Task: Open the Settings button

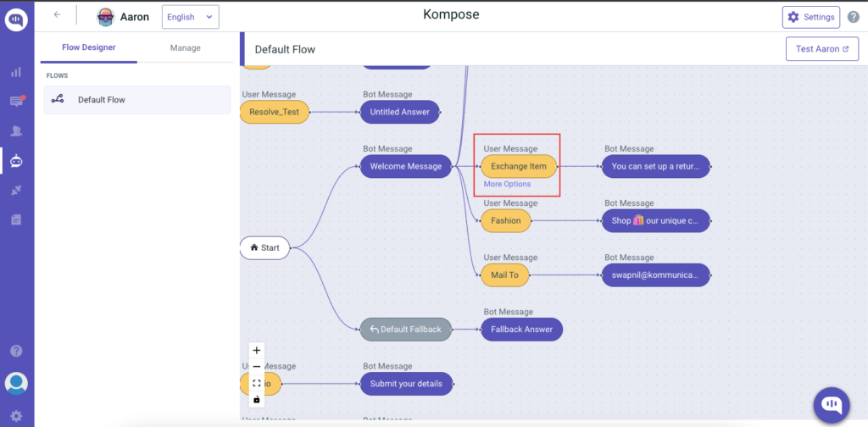Action: click(x=811, y=17)
